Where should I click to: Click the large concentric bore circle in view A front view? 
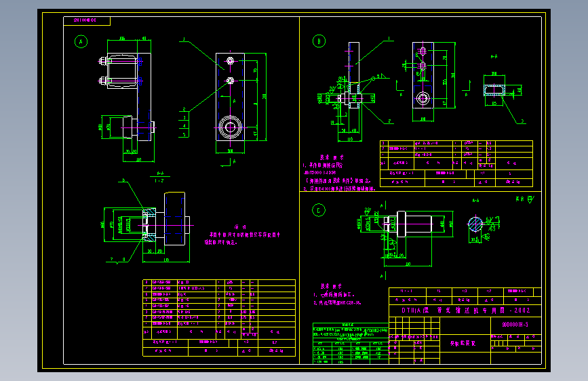point(231,127)
